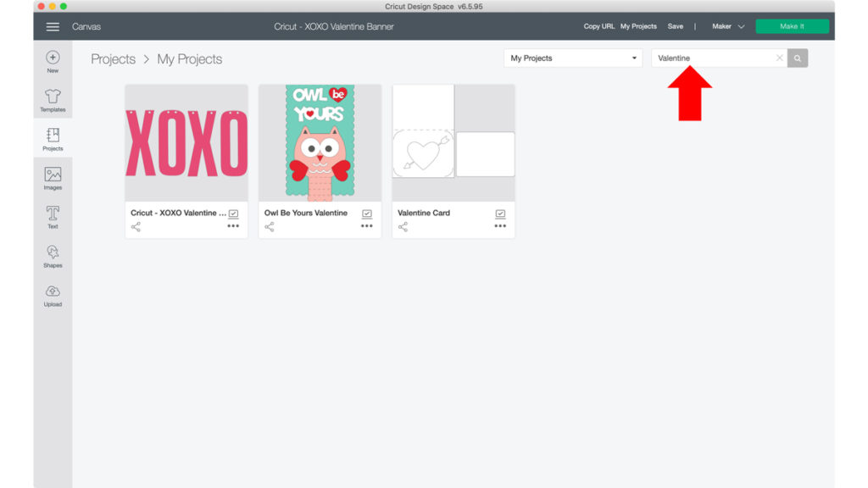This screenshot has height=488, width=868.
Task: Share the Valentine Card project
Action: [403, 227]
